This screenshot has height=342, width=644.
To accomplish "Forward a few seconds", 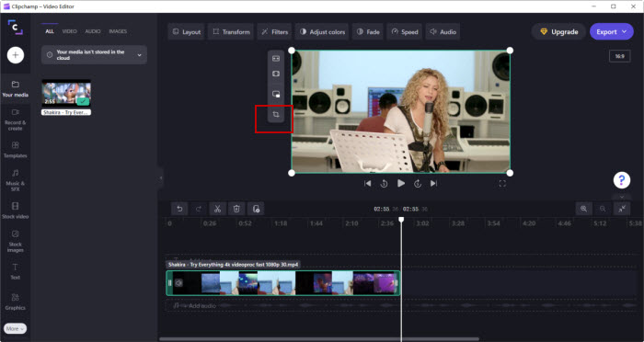I will point(418,184).
